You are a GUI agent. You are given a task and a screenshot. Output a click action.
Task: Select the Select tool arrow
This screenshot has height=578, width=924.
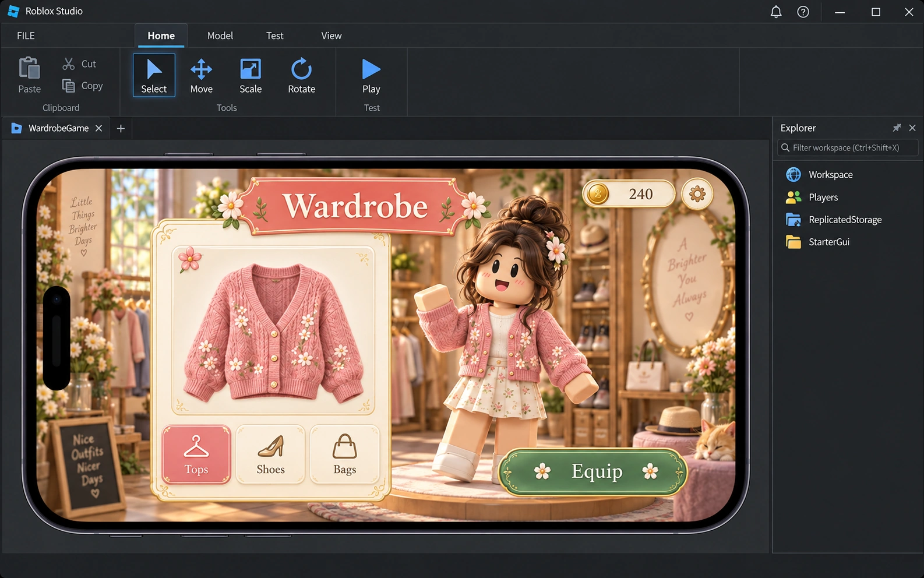tap(154, 75)
